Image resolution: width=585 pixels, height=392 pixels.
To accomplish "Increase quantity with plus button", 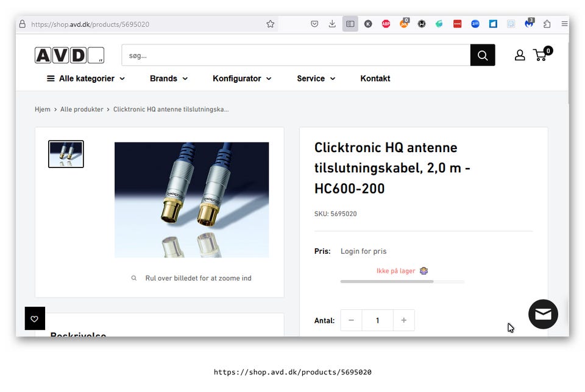I will pos(403,320).
